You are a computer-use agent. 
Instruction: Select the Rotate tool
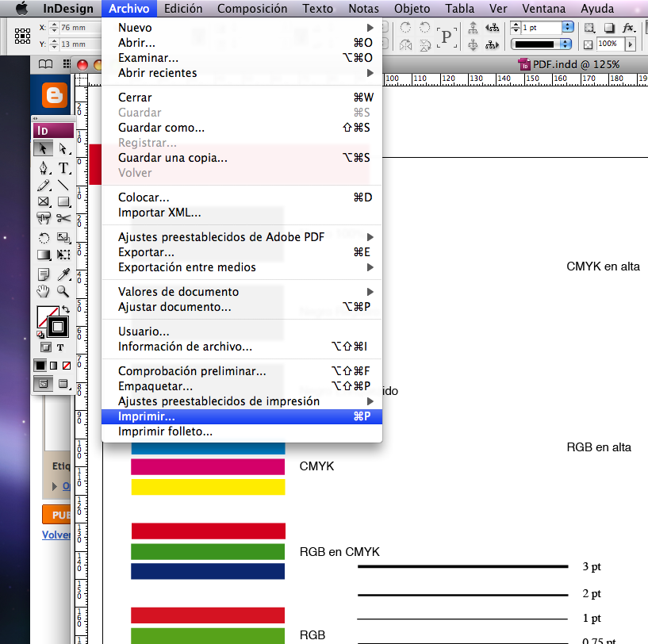[x=44, y=237]
